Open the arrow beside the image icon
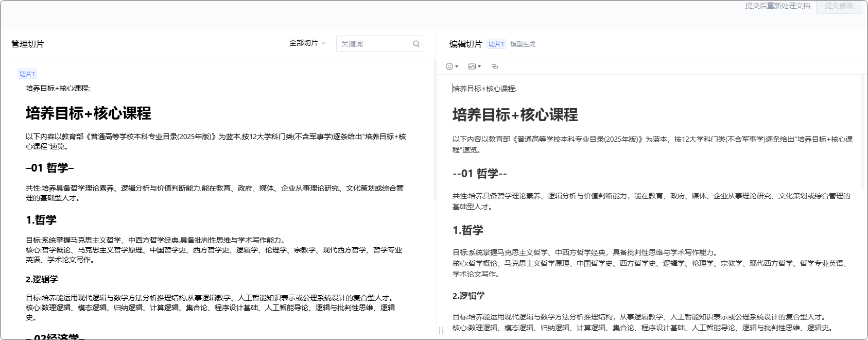 pyautogui.click(x=479, y=66)
